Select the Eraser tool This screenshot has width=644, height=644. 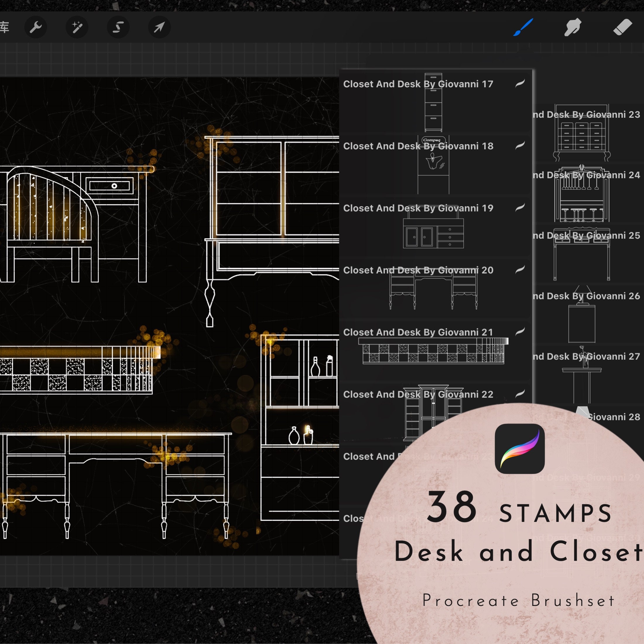[x=622, y=27]
